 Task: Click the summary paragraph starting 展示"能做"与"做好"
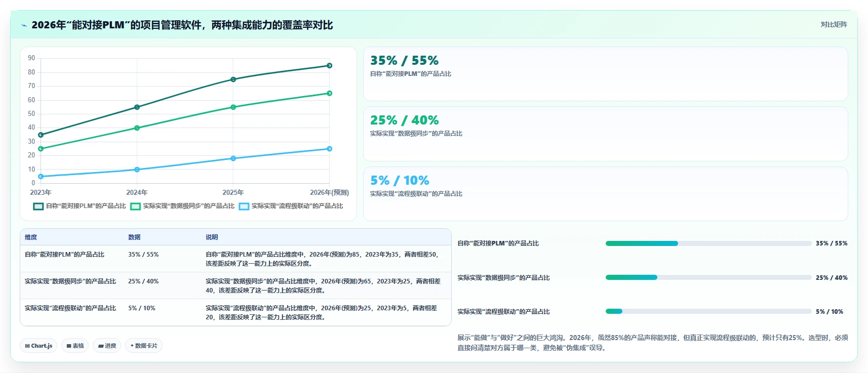653,343
